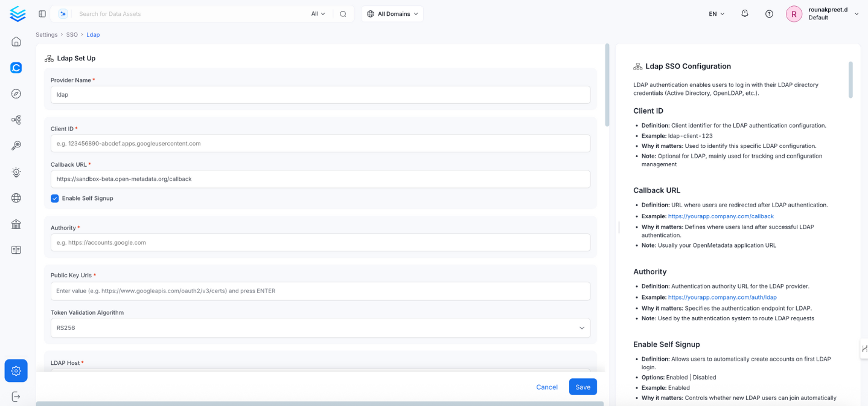Click the Client ID input field
The image size is (868, 406).
coord(320,144)
